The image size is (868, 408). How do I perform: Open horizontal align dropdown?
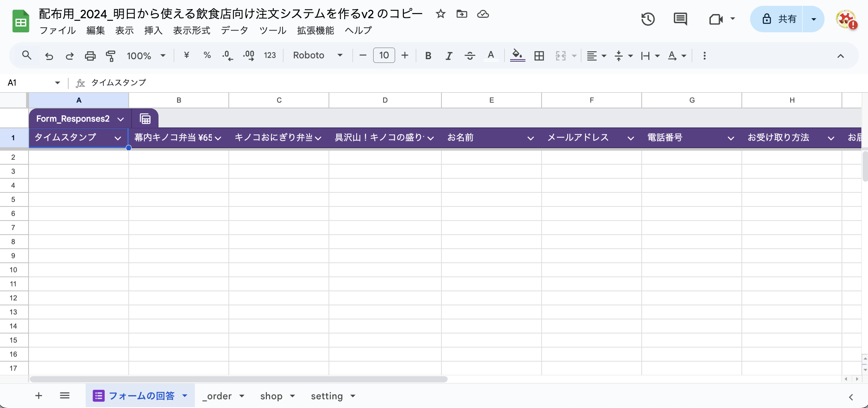tap(597, 55)
